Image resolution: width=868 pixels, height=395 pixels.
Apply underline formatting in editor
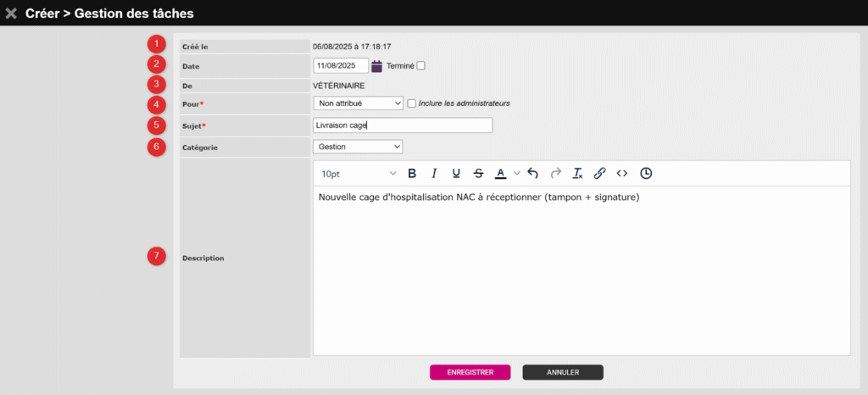pyautogui.click(x=456, y=173)
